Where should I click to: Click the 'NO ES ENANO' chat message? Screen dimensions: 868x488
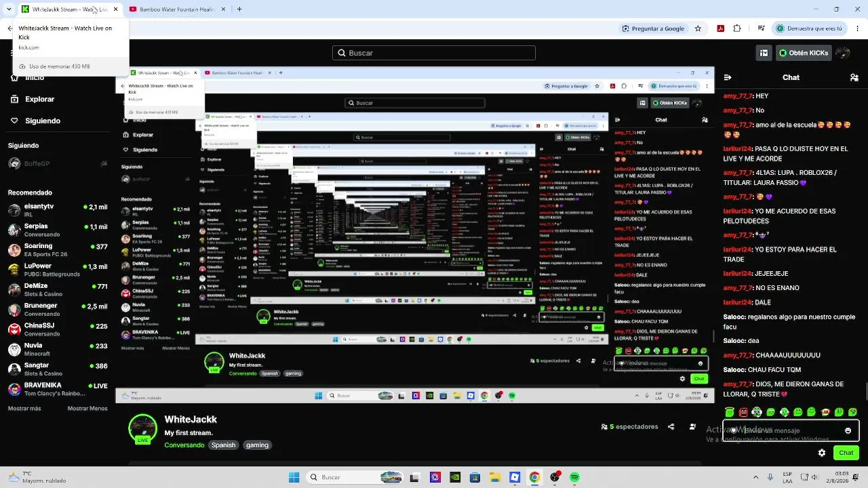click(x=762, y=287)
